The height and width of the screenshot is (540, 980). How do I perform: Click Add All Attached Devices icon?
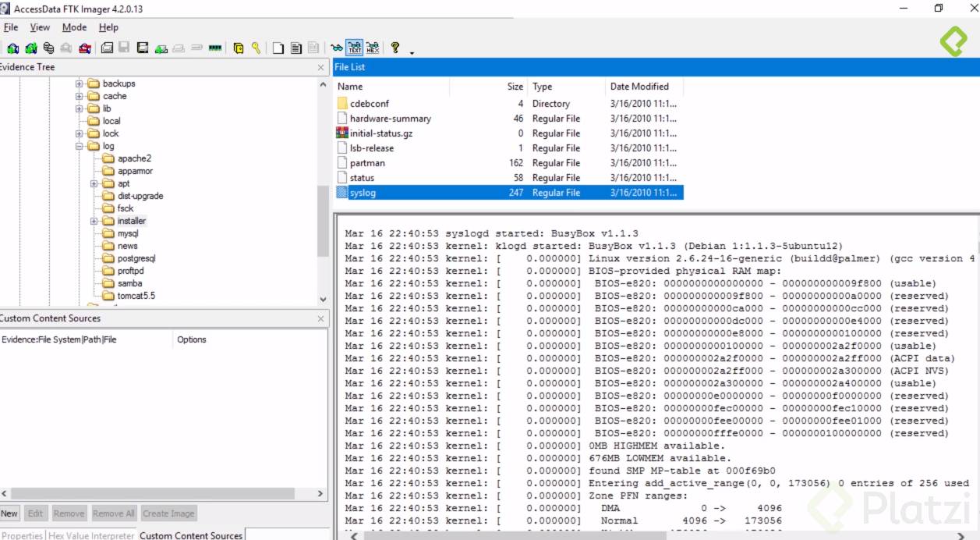31,48
